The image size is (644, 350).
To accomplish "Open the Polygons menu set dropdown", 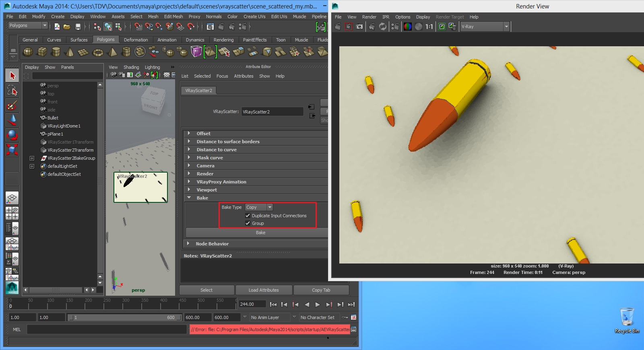I will (x=28, y=25).
